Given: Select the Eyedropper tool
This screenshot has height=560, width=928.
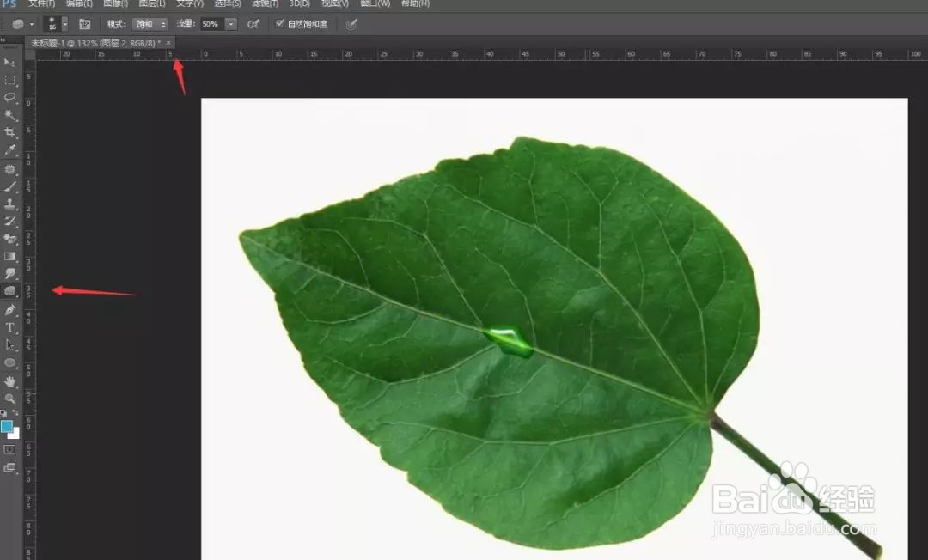Looking at the screenshot, I should [10, 150].
